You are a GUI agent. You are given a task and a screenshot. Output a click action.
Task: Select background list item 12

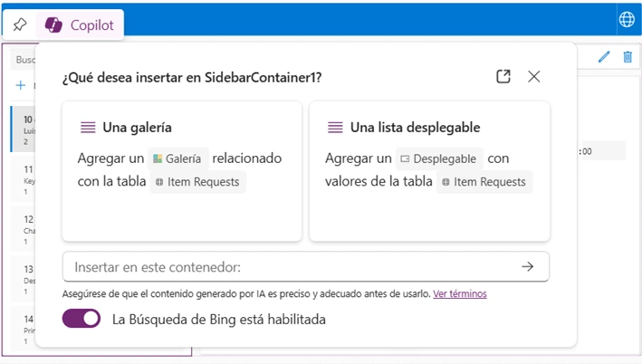[x=24, y=229]
